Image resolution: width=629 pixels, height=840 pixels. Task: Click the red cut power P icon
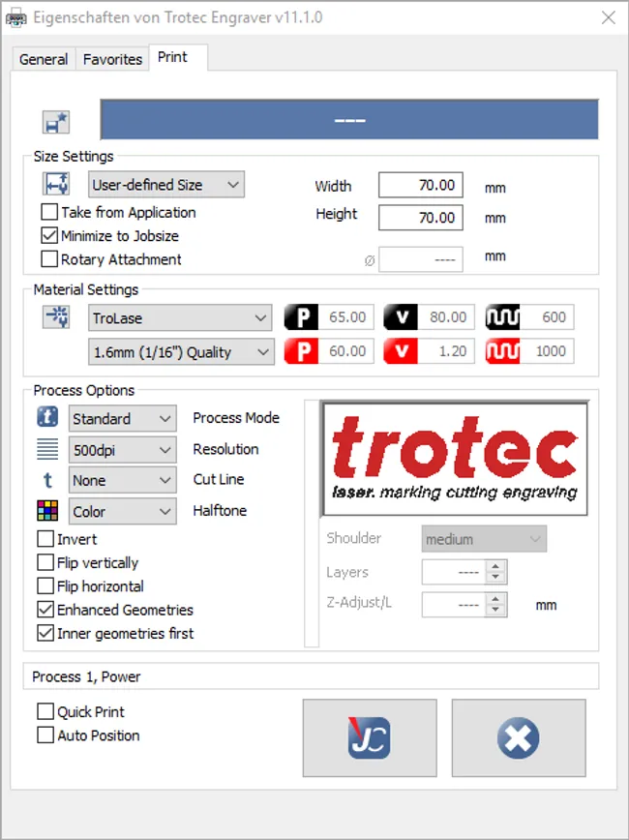(301, 351)
